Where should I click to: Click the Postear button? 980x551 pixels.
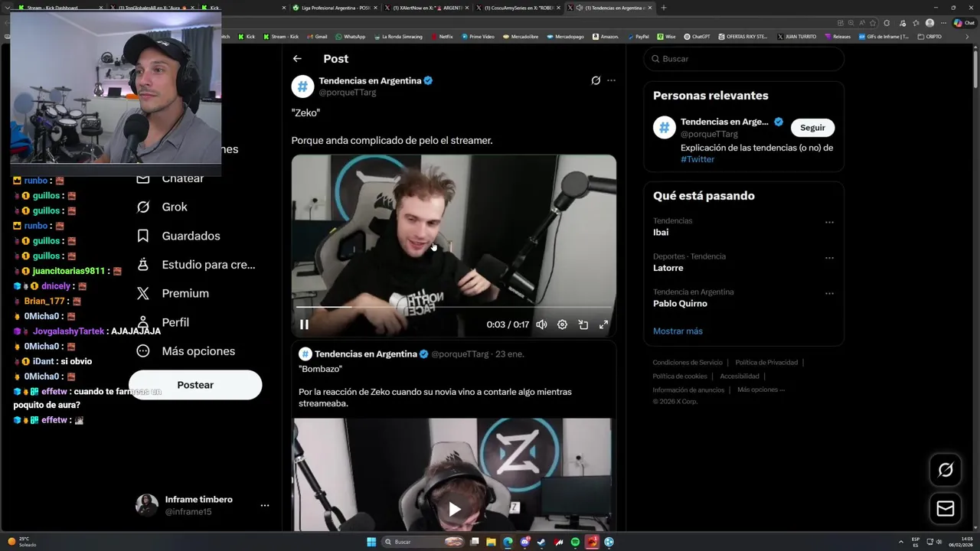[x=195, y=385]
